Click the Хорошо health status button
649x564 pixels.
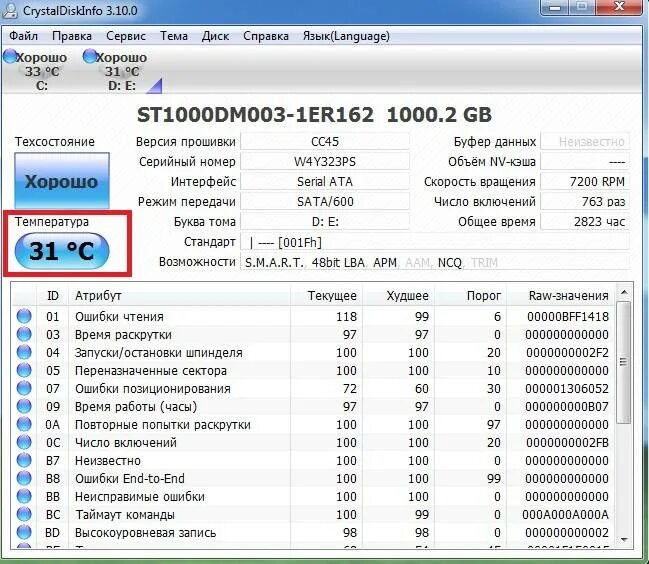pos(62,181)
